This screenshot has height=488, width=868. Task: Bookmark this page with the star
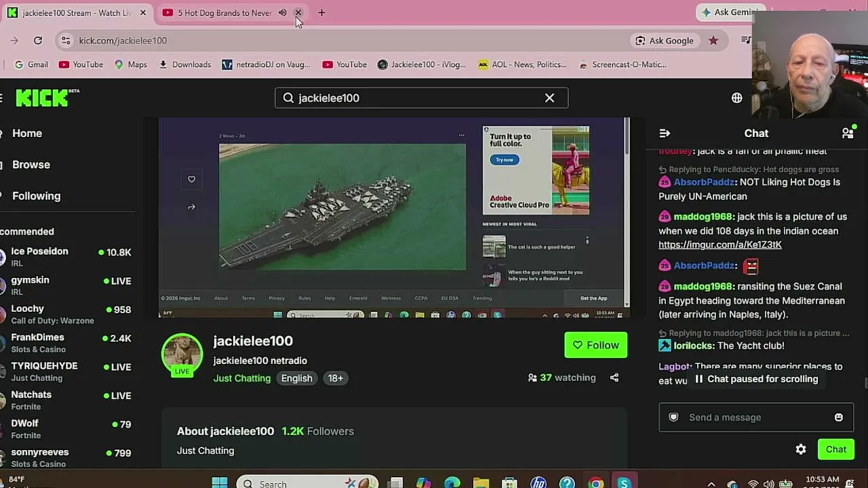713,41
